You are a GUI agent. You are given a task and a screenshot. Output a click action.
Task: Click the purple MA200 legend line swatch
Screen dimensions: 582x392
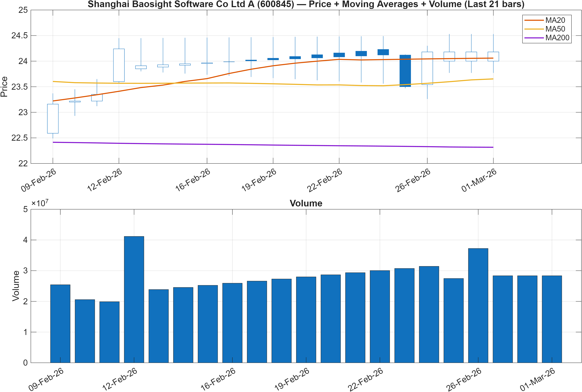534,38
